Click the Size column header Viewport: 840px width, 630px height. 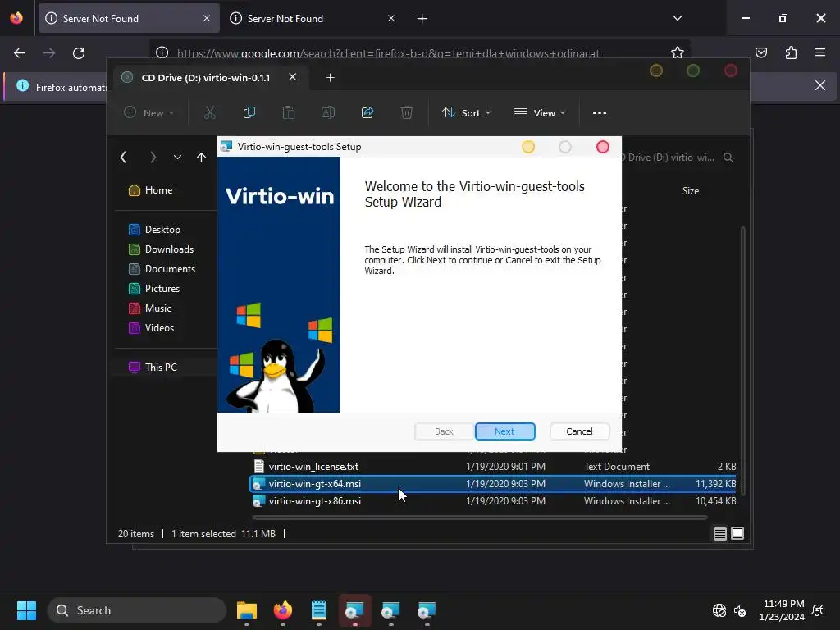coord(690,190)
